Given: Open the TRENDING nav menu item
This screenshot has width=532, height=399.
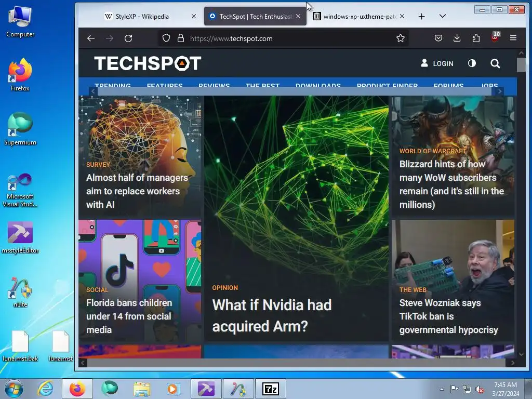Looking at the screenshot, I should point(113,85).
